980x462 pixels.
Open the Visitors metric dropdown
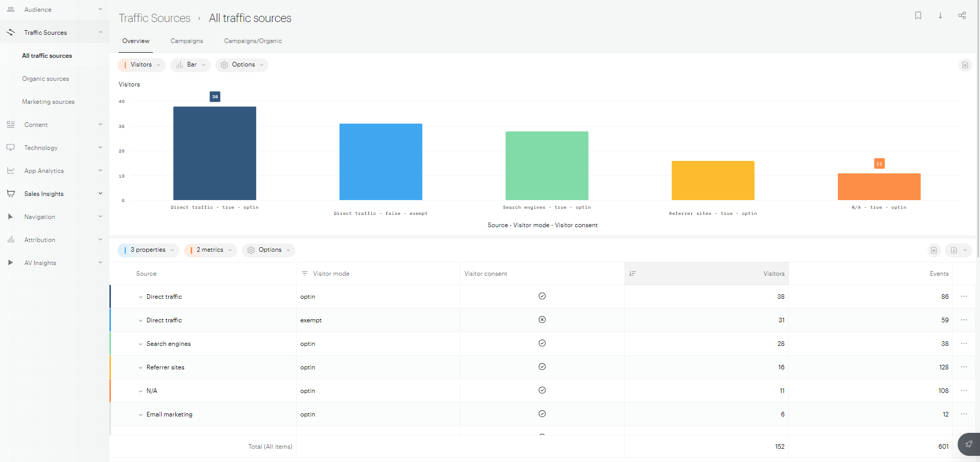[142, 65]
